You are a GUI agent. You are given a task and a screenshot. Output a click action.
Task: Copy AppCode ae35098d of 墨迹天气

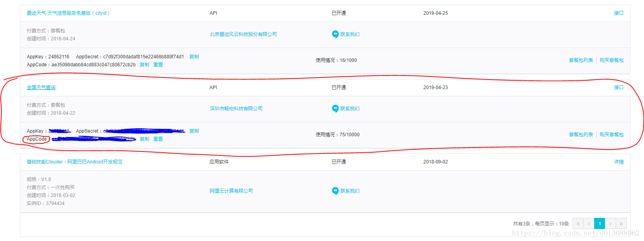click(144, 65)
